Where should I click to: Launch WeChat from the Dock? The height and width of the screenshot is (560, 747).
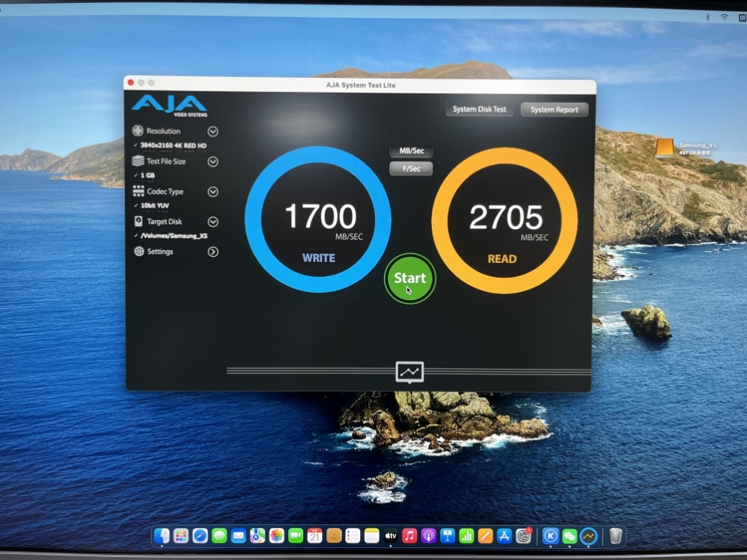click(570, 536)
